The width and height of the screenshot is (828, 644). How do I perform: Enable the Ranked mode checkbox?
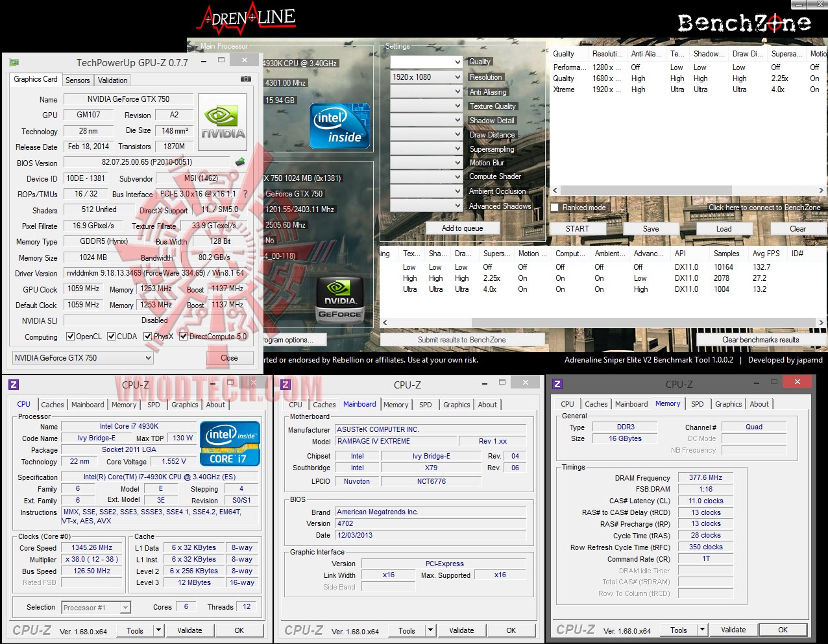tap(555, 208)
